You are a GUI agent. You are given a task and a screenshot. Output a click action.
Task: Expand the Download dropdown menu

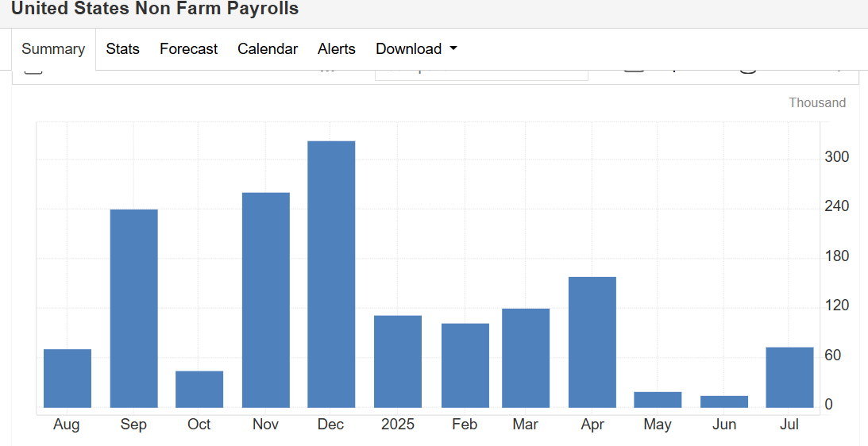(x=416, y=49)
